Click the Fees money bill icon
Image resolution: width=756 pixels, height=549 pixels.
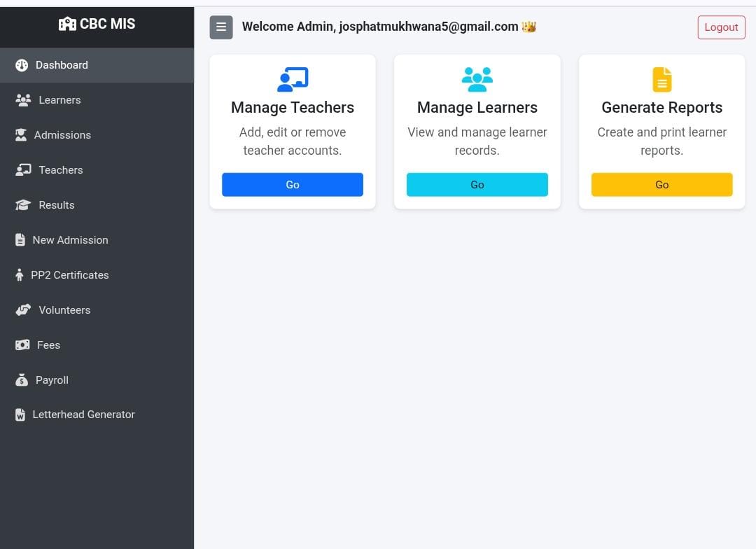(x=22, y=345)
